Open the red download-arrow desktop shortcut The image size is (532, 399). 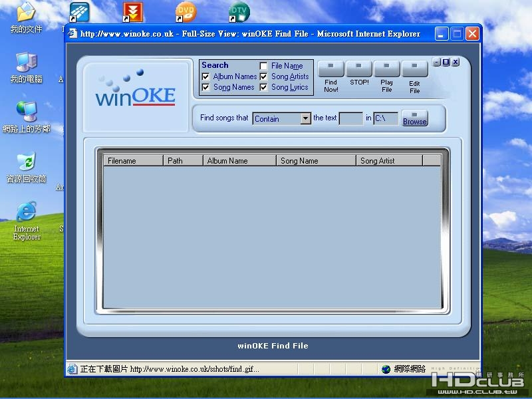132,12
